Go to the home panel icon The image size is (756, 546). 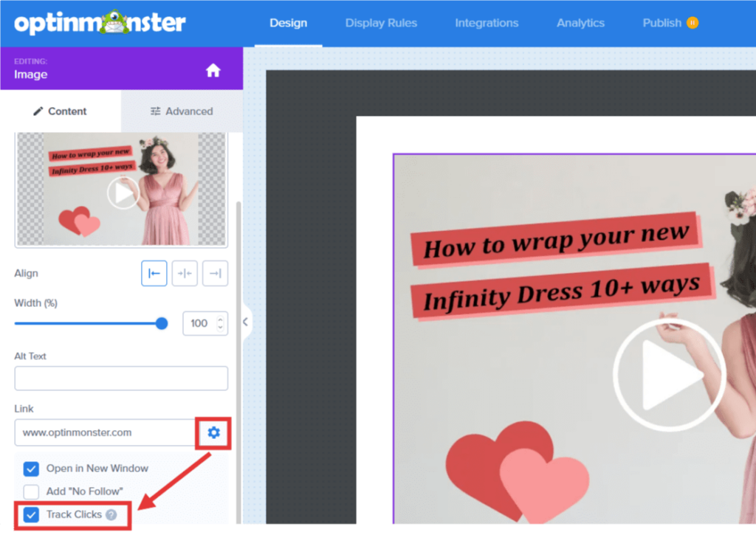click(213, 70)
